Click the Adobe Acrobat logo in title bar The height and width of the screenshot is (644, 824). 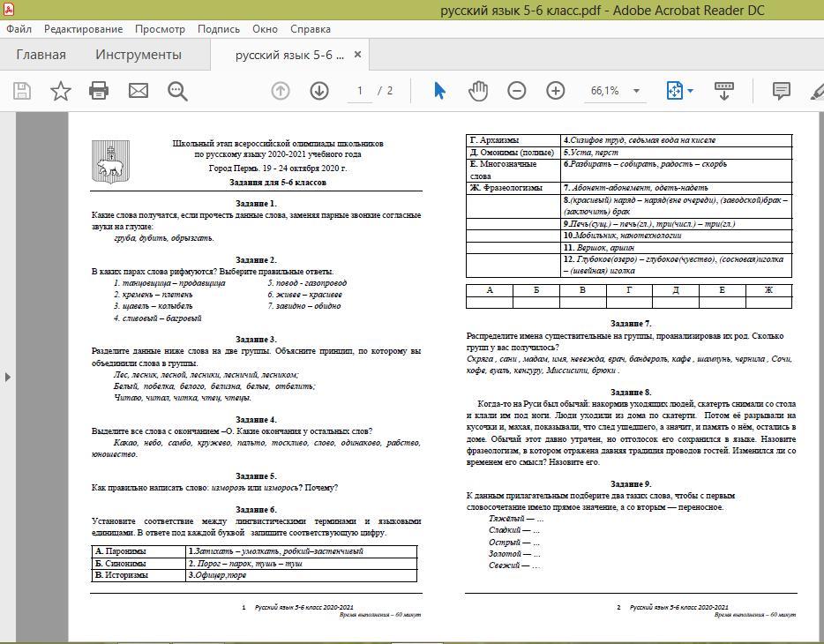[8, 10]
